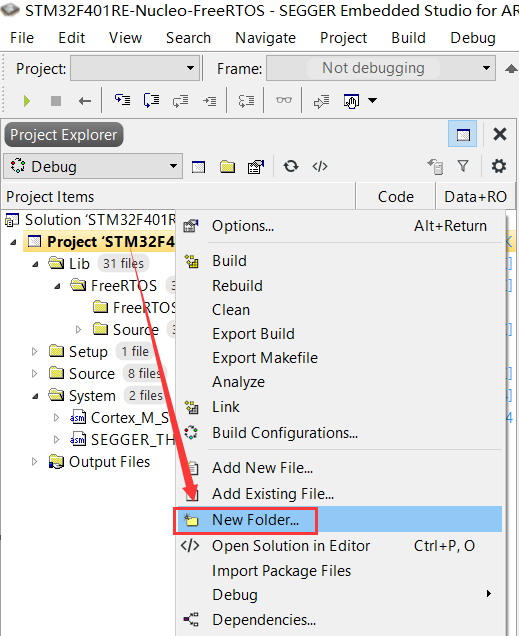
Task: Click the gray Stop debugging square icon
Action: pyautogui.click(x=56, y=101)
